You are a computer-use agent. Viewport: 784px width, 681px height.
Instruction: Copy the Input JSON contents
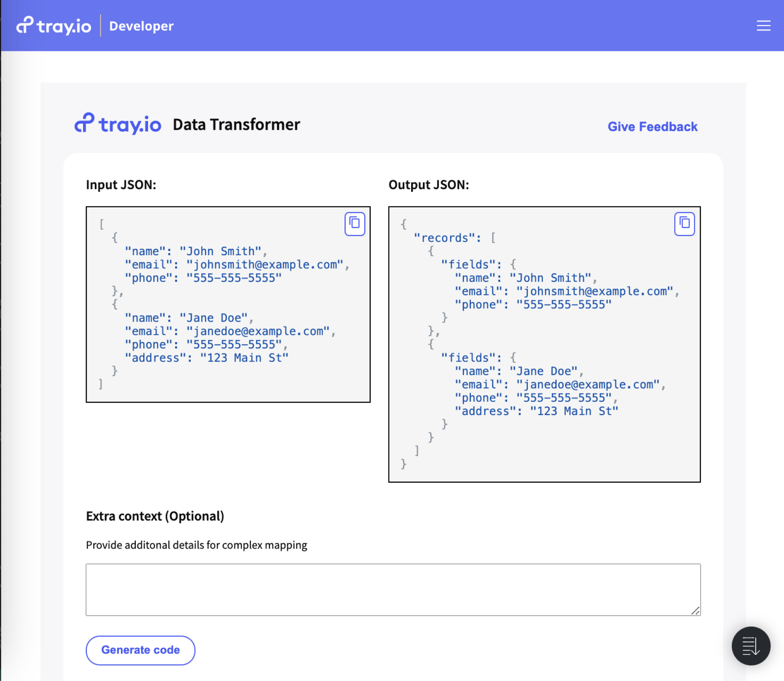click(x=354, y=224)
